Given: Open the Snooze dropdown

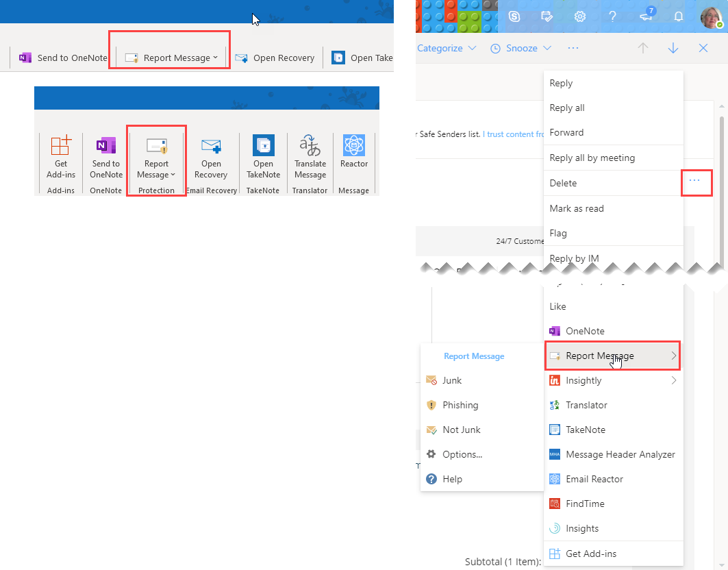Looking at the screenshot, I should 521,48.
